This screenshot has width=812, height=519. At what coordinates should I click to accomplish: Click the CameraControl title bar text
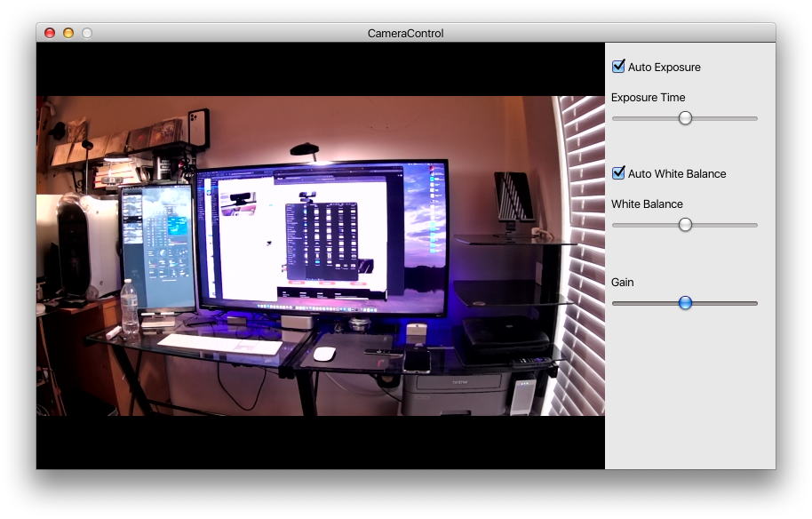coord(405,34)
